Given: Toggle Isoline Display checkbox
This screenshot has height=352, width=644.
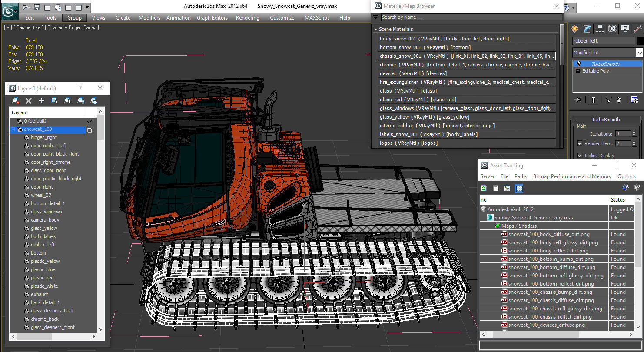Looking at the screenshot, I should click(580, 156).
